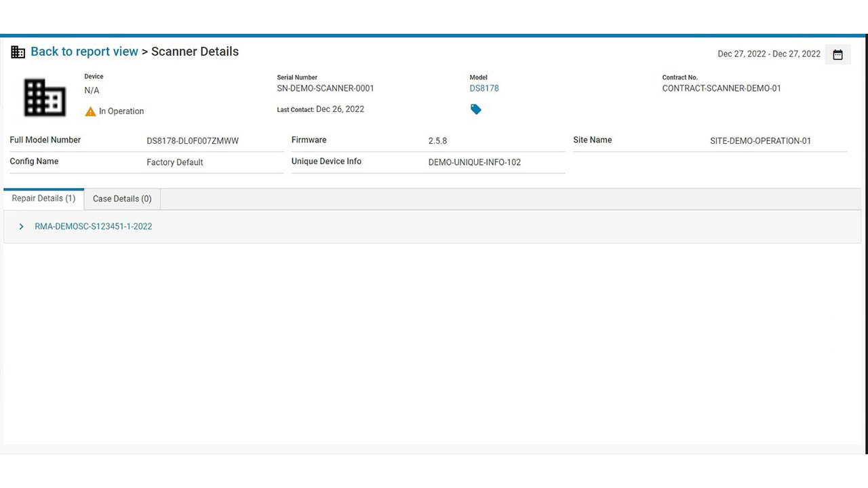Click the Device N/A value
This screenshot has width=868, height=488.
pos(92,90)
